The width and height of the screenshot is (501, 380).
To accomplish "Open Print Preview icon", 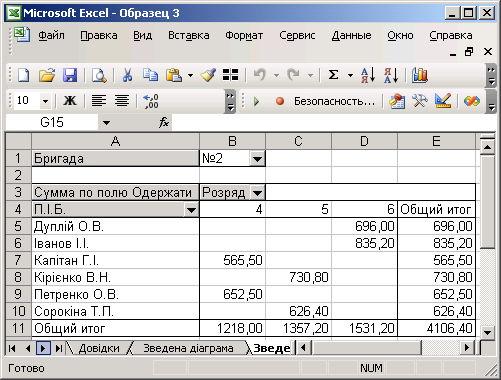I will (99, 75).
